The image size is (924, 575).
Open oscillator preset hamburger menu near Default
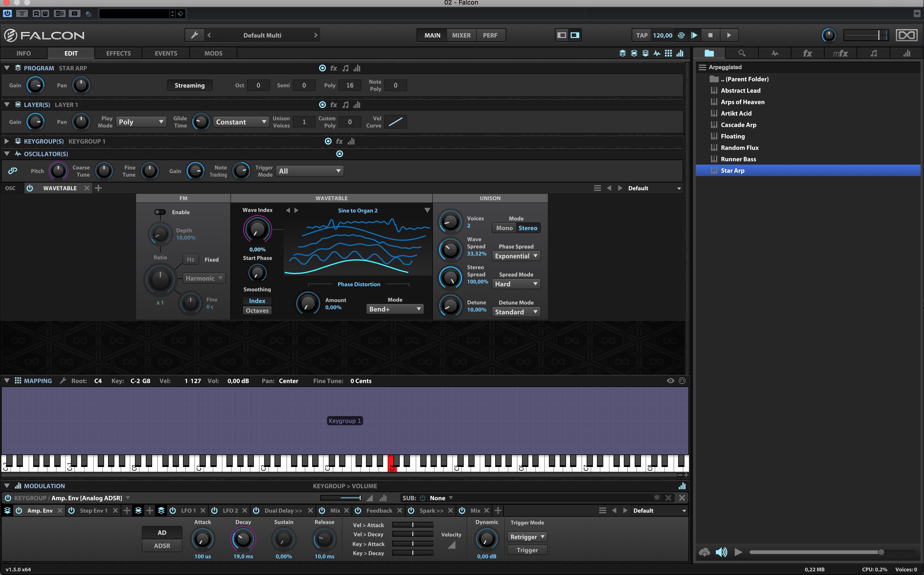597,188
